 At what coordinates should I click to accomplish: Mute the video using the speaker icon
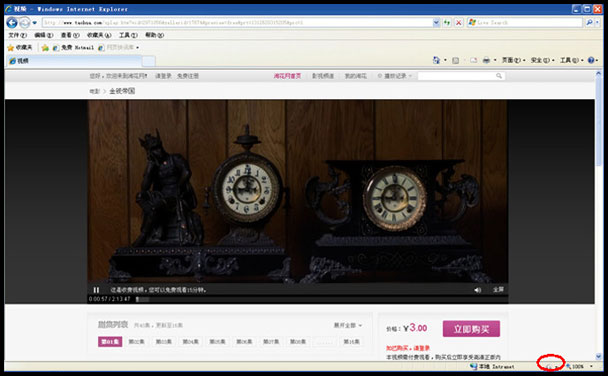tap(477, 290)
